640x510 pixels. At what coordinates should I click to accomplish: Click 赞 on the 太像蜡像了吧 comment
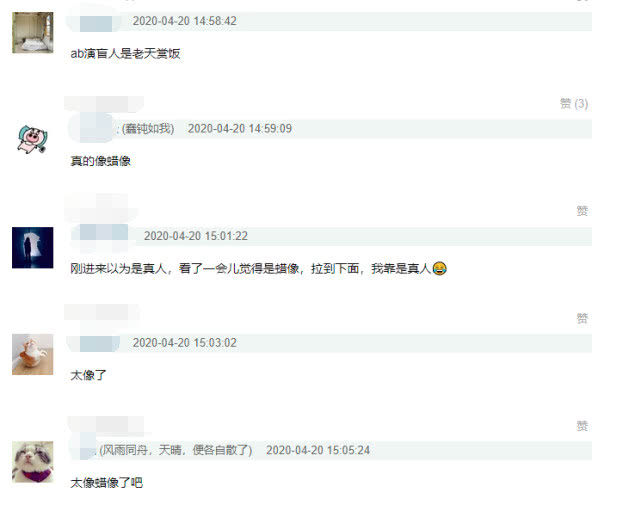tap(582, 426)
